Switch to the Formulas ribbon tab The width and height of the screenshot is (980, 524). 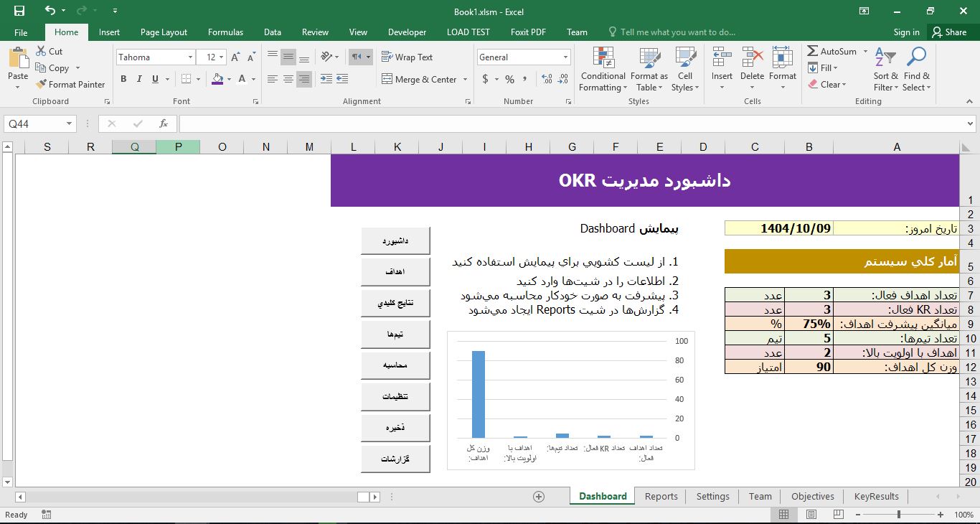[x=225, y=32]
